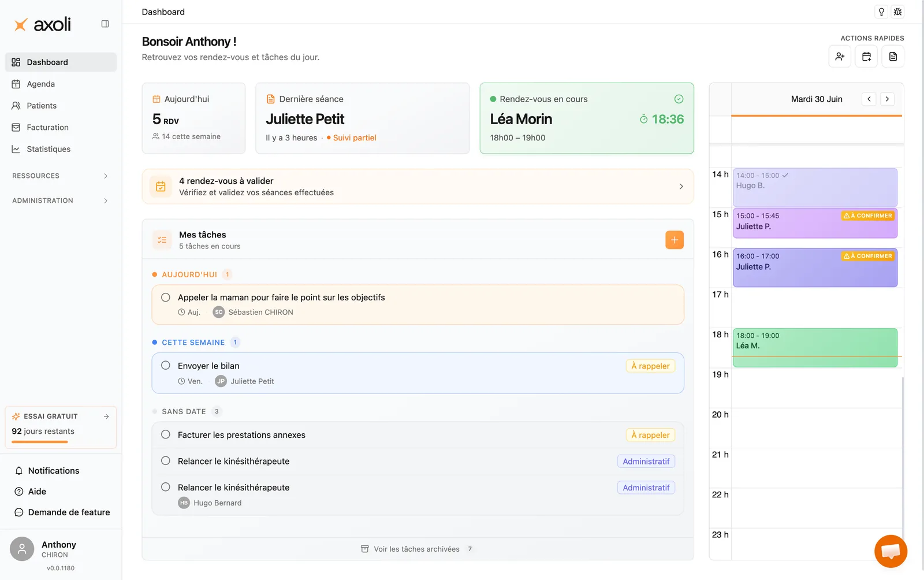Click the À confirmer badge at 16:00

click(x=868, y=256)
